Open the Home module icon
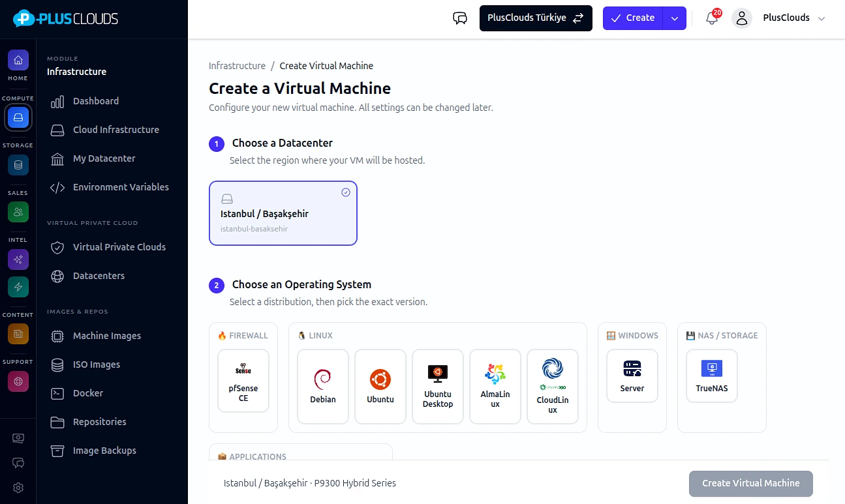 click(18, 61)
